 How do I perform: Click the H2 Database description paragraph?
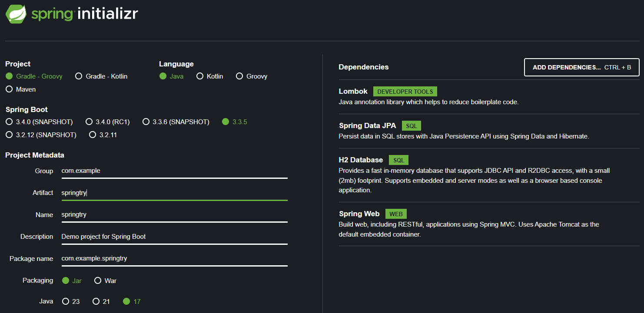click(474, 180)
